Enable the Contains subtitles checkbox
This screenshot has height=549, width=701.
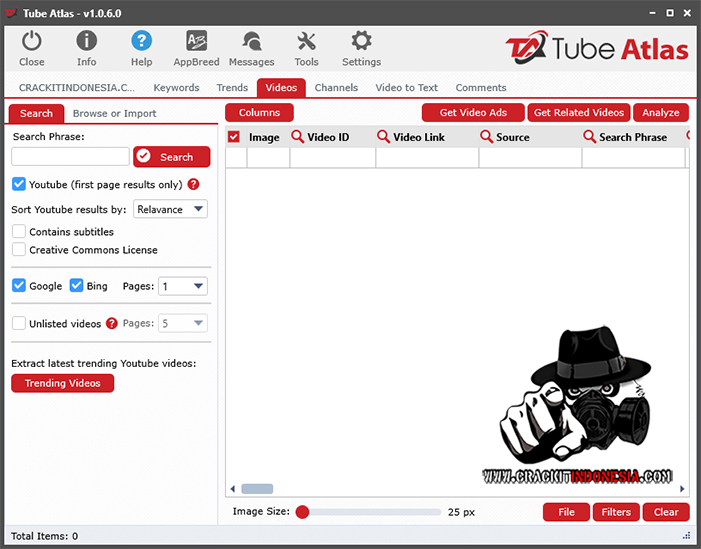tap(19, 232)
